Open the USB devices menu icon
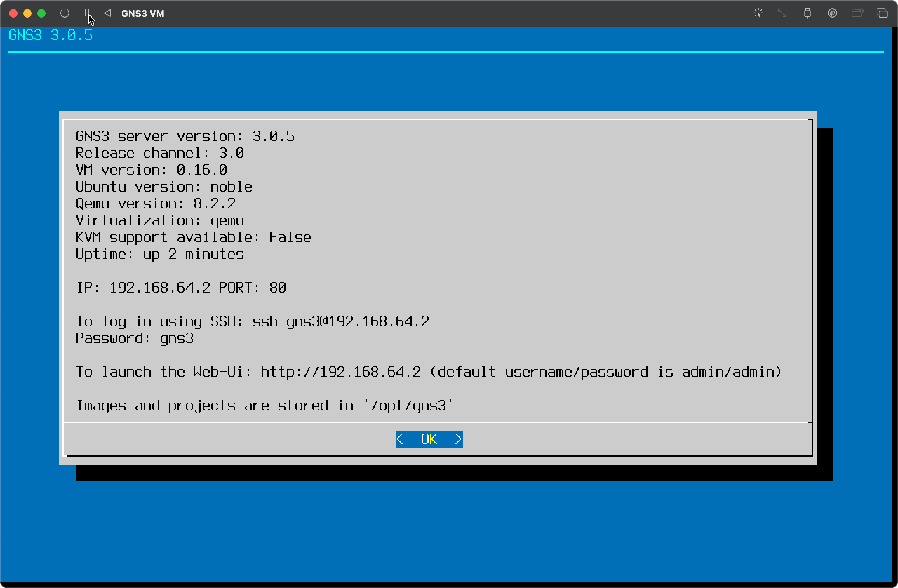 pyautogui.click(x=807, y=13)
